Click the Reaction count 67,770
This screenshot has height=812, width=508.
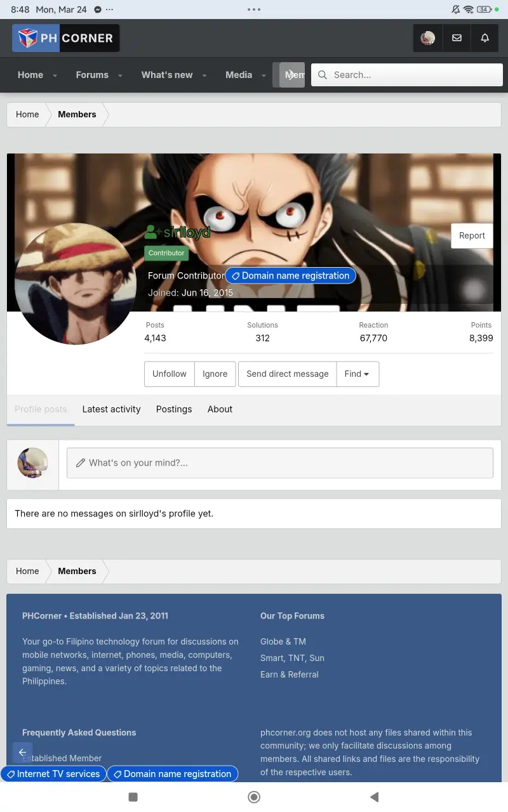click(x=373, y=338)
